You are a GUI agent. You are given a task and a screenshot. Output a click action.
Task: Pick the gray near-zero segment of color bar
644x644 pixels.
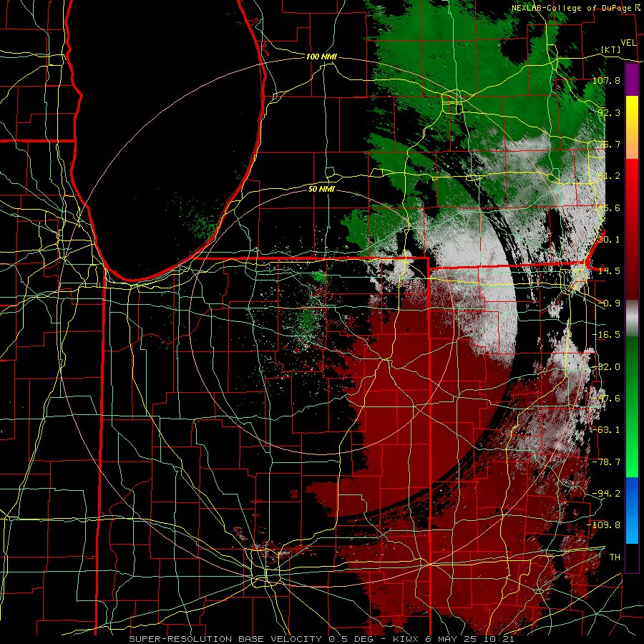(x=632, y=318)
